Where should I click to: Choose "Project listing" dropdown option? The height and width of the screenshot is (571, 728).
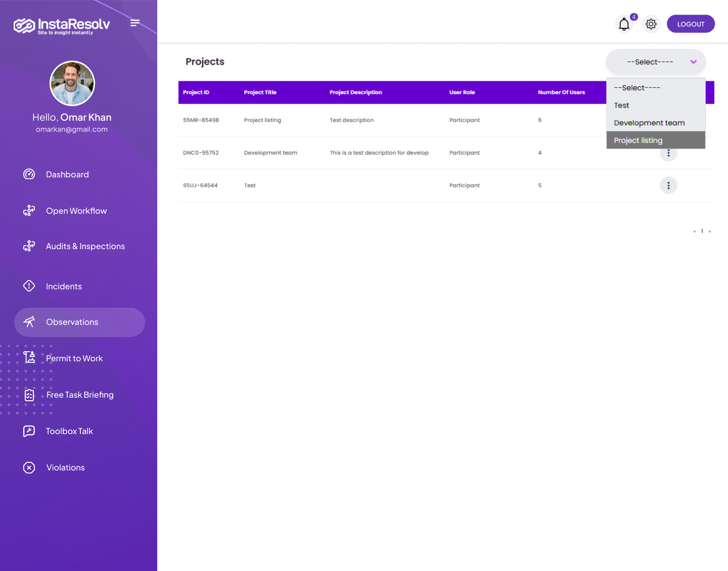638,140
